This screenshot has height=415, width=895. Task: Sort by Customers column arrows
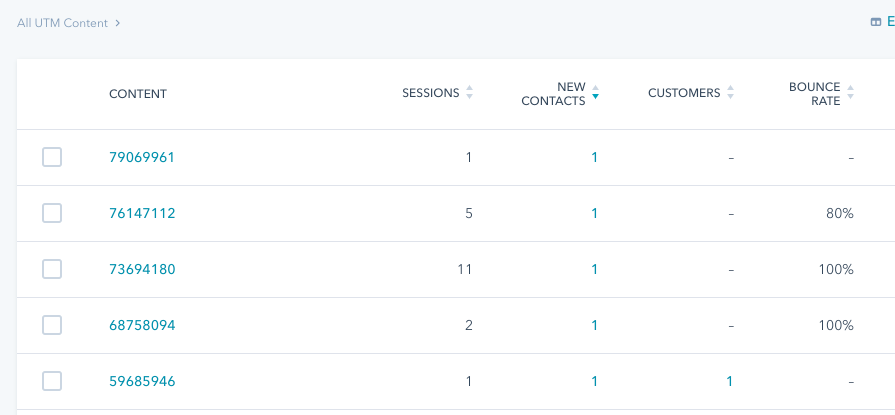tap(730, 92)
